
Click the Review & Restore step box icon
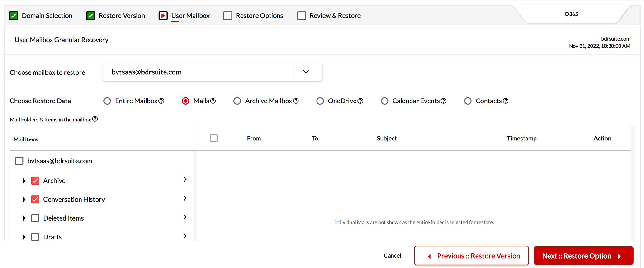(x=302, y=16)
